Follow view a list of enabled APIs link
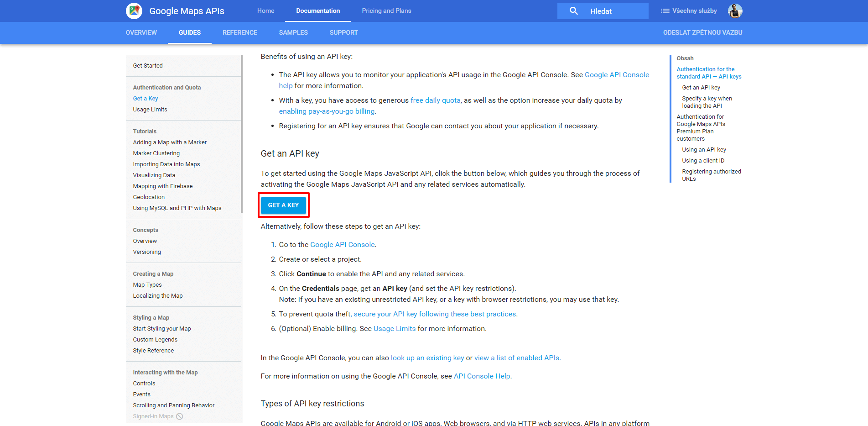Viewport: 868px width, 426px height. (517, 358)
